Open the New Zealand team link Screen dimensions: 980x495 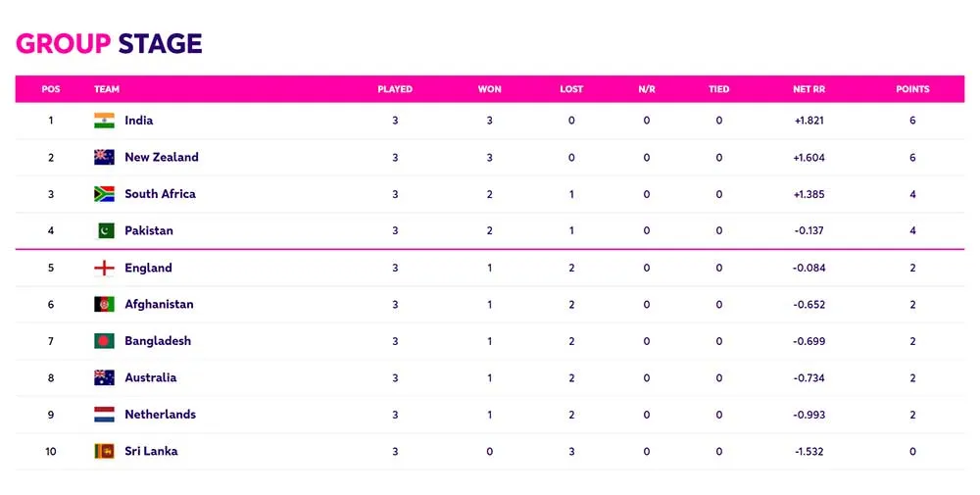point(162,157)
